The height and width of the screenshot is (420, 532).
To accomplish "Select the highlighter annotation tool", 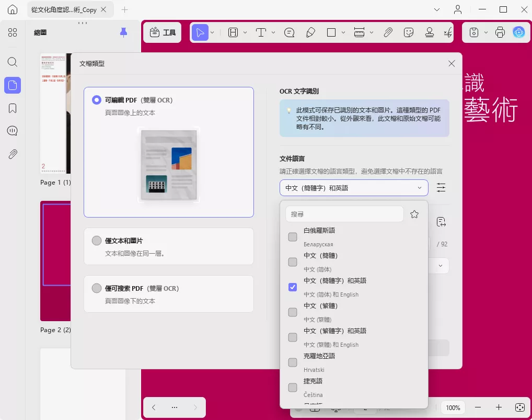I will pos(310,32).
